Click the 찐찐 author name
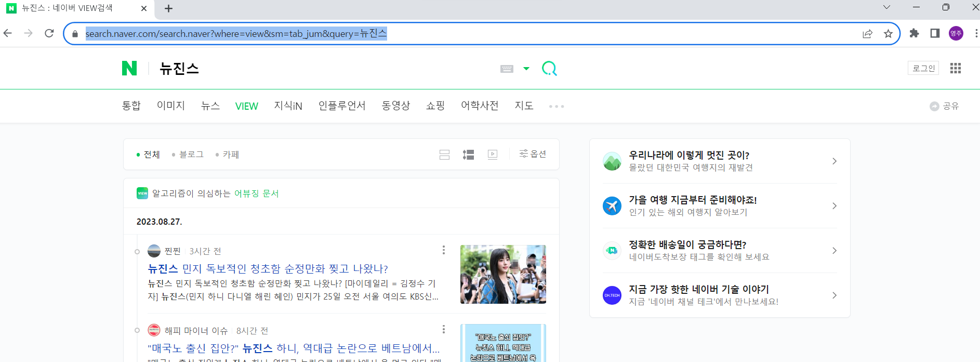The height and width of the screenshot is (362, 980). click(x=173, y=251)
